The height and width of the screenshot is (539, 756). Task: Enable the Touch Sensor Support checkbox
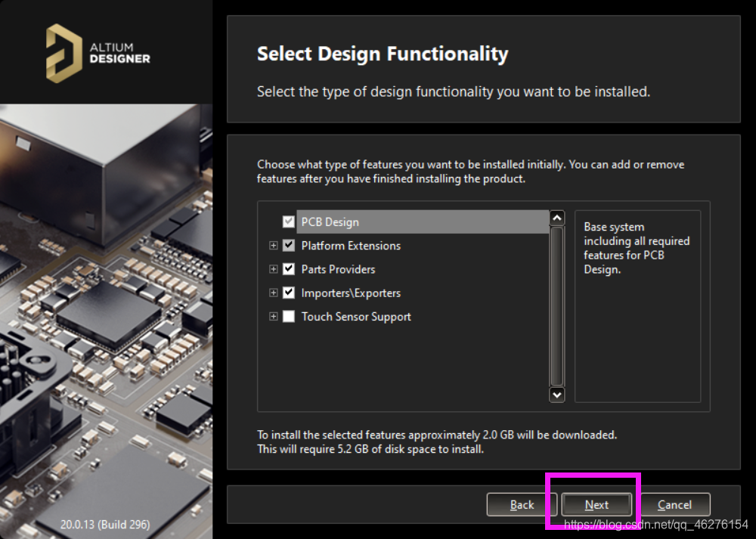(288, 316)
